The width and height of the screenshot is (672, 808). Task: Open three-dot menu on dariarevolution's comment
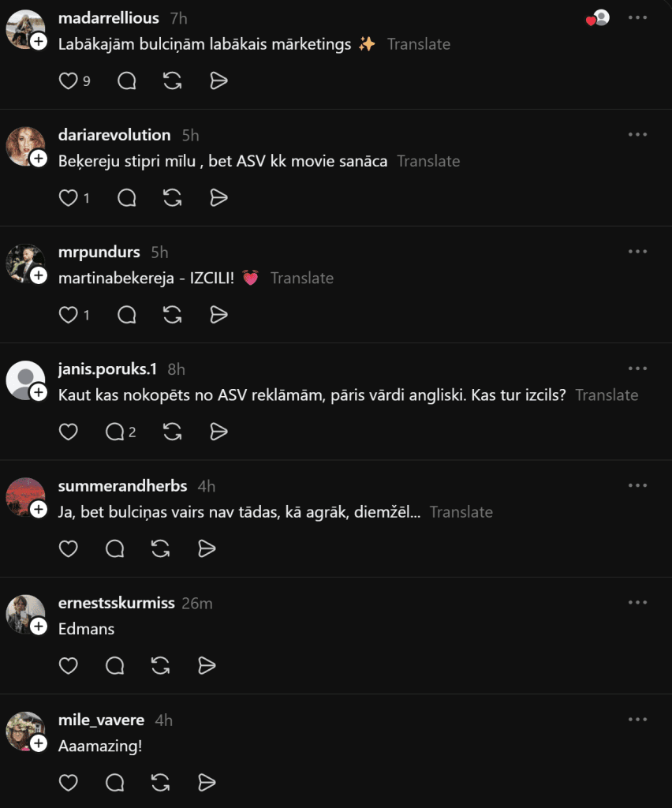(637, 134)
